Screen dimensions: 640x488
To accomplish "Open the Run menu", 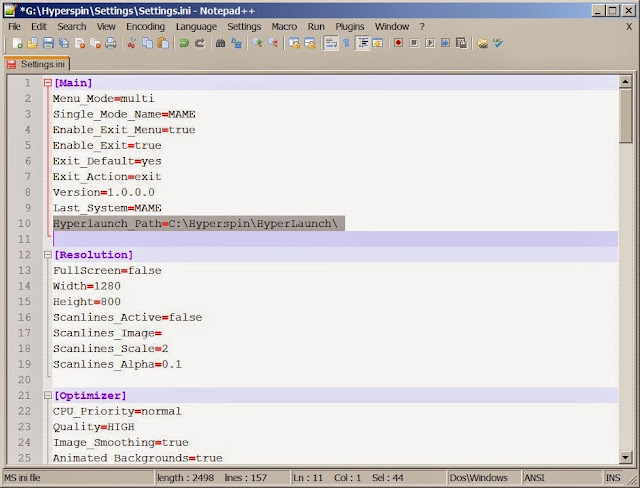I will pos(316,27).
